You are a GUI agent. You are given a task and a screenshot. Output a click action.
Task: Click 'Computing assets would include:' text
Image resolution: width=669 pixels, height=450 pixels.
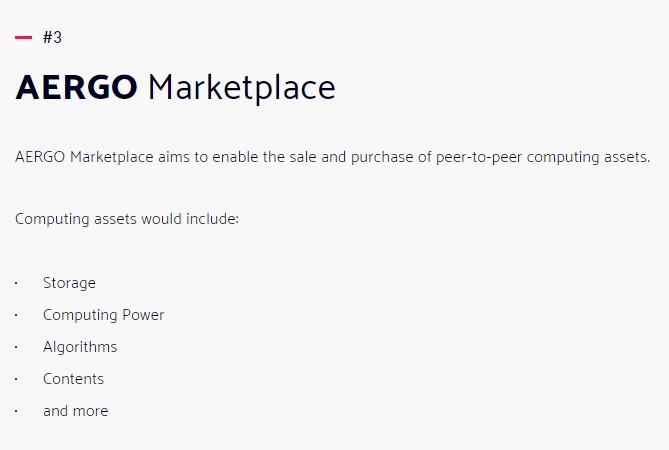[127, 219]
